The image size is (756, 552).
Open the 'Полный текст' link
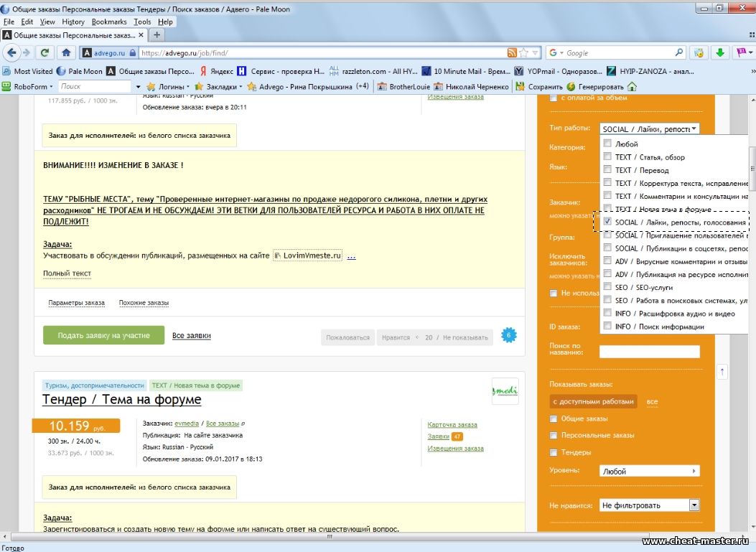click(x=67, y=273)
